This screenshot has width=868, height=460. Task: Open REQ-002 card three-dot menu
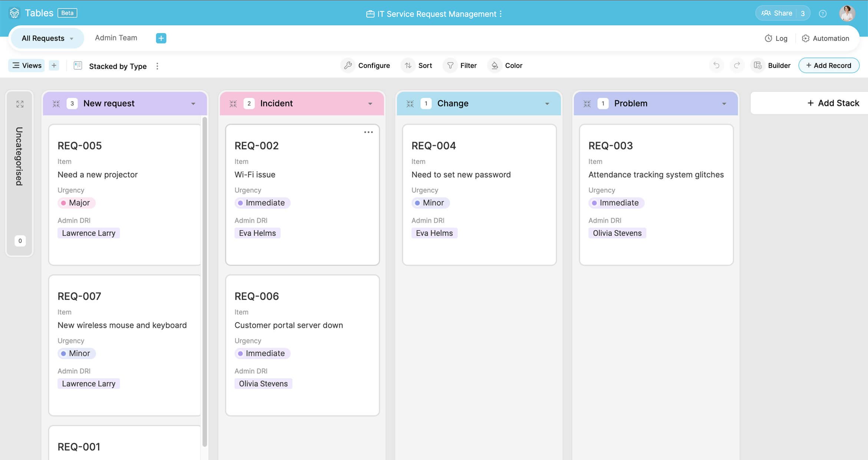click(x=368, y=132)
